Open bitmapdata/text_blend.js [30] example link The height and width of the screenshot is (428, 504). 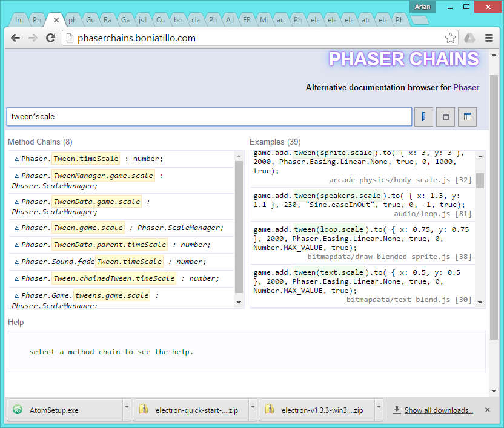(x=409, y=300)
